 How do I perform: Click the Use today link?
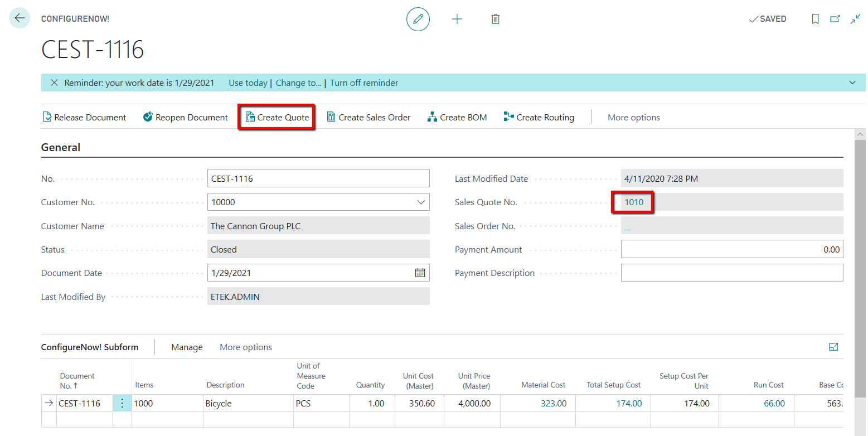pyautogui.click(x=248, y=83)
